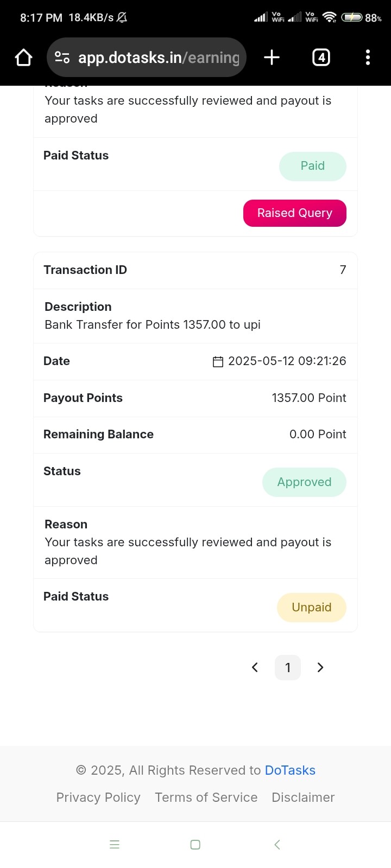Click the Raised Query button
Image resolution: width=391 pixels, height=868 pixels.
click(294, 213)
